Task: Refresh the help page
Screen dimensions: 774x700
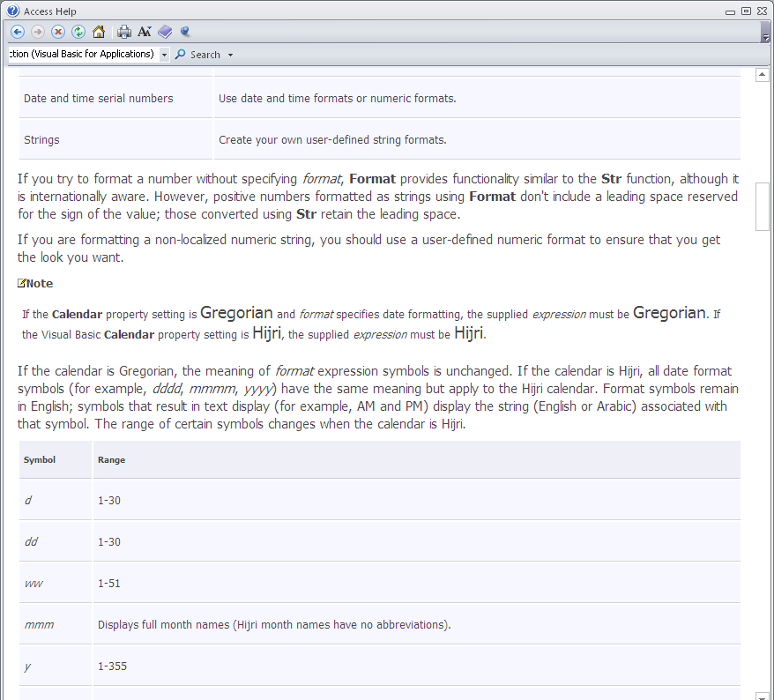Action: click(78, 32)
